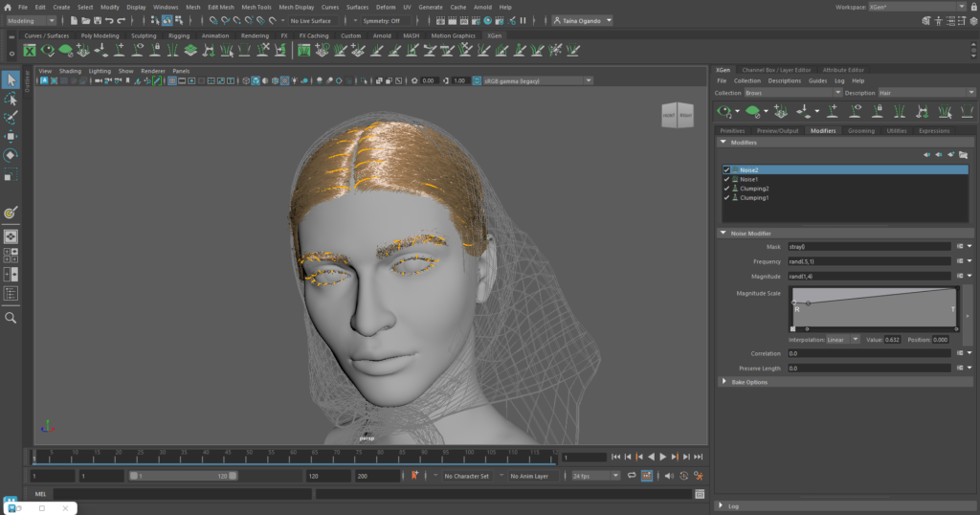Select the Move tool in left toolbox

click(x=11, y=136)
